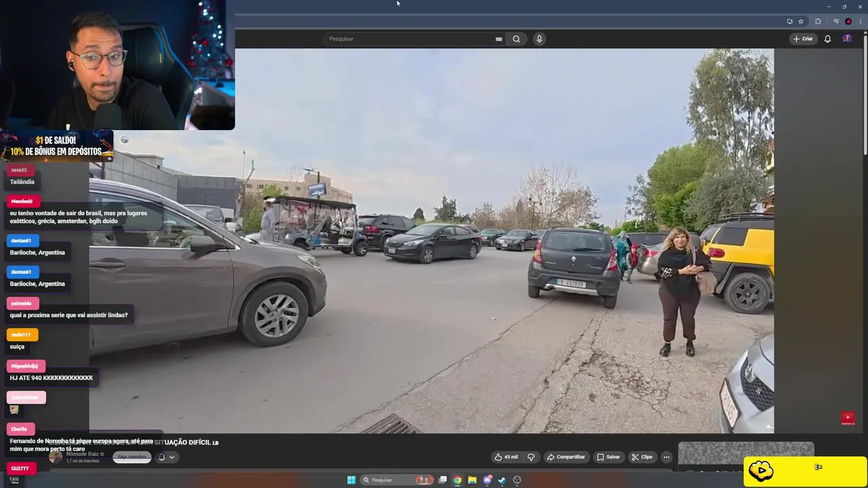Click the taskbar Pesquisar search box
868x488 pixels.
[398, 480]
